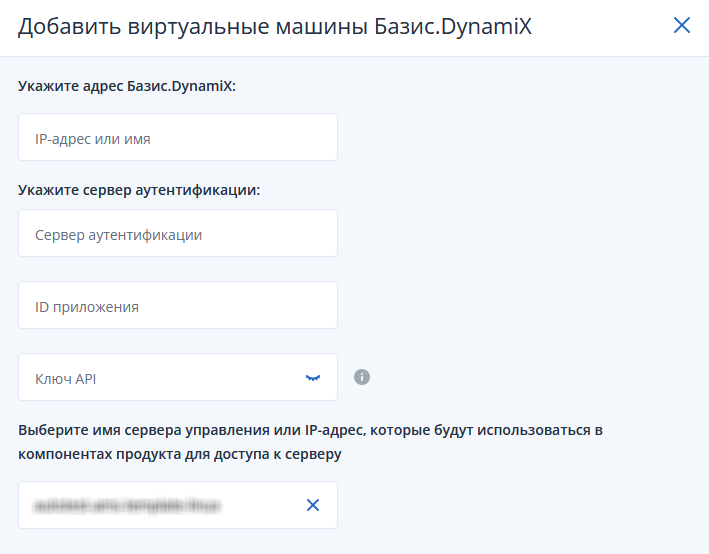Activate the Ключ API input field
Viewport: 709px width, 554px height.
(178, 377)
